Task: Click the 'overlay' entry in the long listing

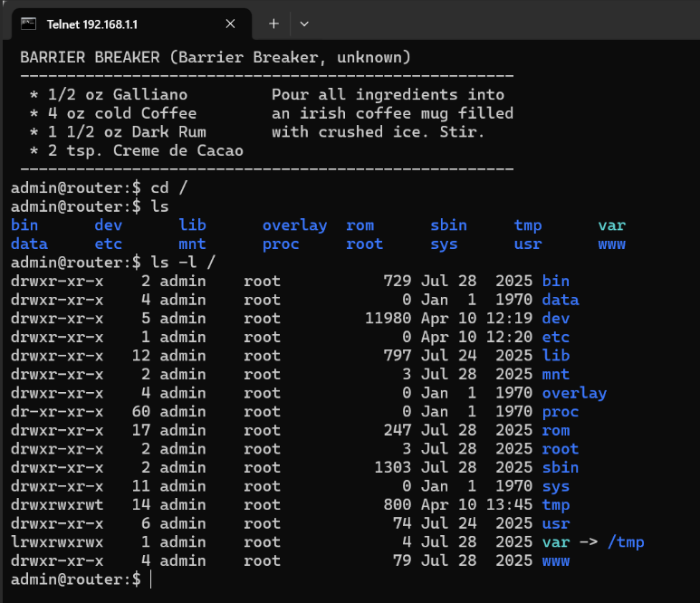Action: (574, 393)
